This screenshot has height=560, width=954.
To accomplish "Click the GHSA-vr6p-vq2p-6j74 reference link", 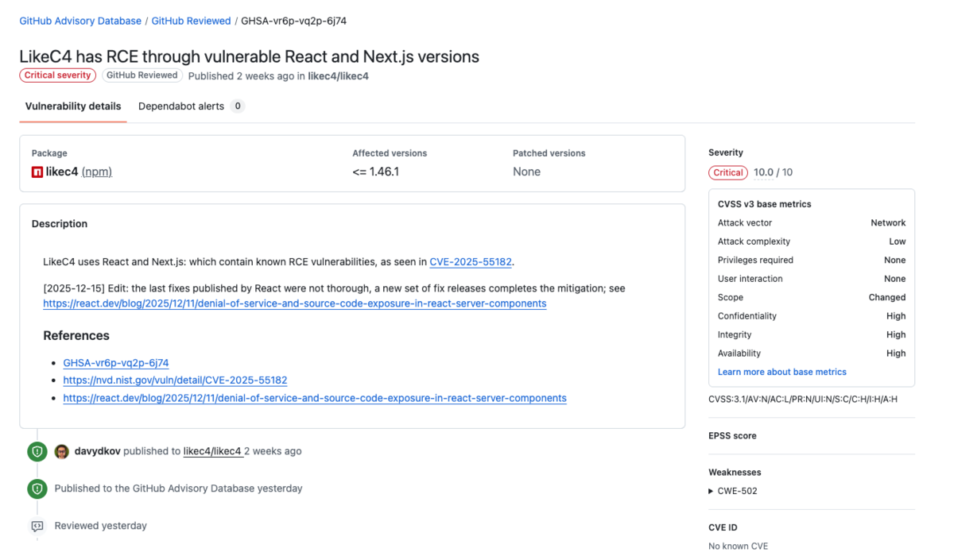I will (116, 363).
